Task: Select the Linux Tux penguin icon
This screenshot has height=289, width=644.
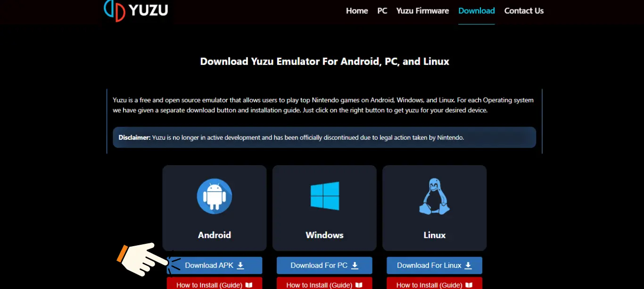Action: click(x=434, y=196)
